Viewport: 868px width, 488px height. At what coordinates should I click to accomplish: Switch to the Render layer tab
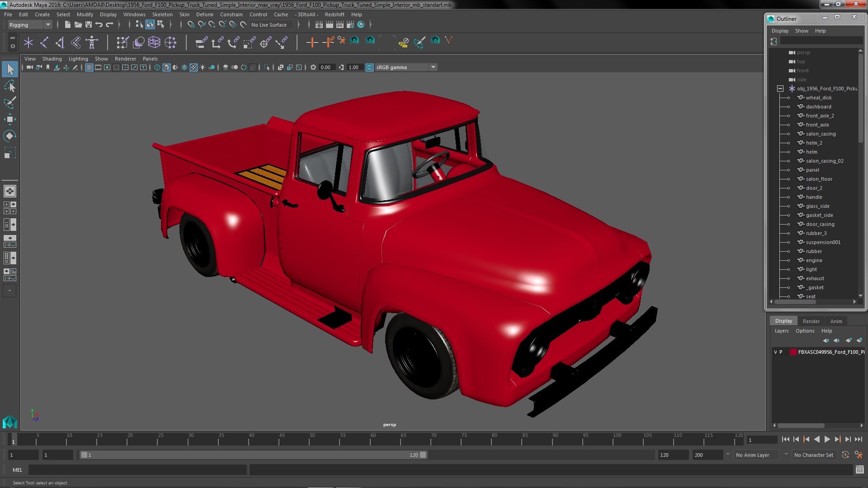coord(811,321)
